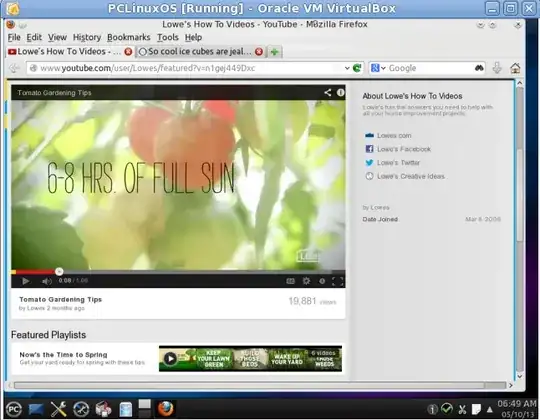This screenshot has height=420, width=540.
Task: Expand the URL history dropdown arrow
Action: (x=347, y=68)
